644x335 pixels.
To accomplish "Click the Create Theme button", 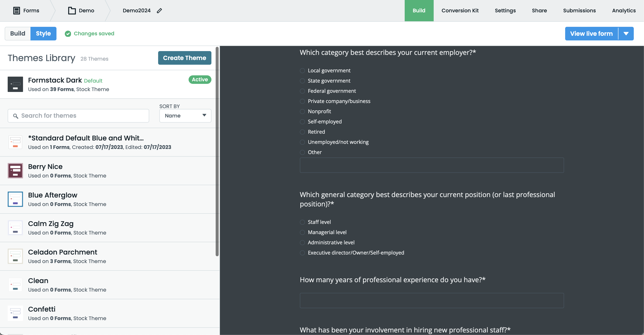I will click(x=185, y=58).
